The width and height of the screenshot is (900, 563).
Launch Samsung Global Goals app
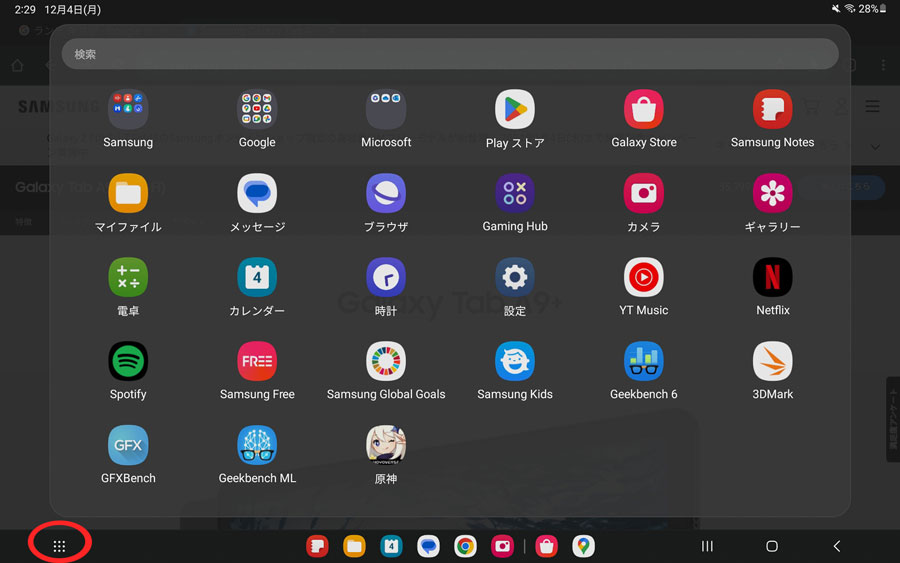(x=386, y=362)
